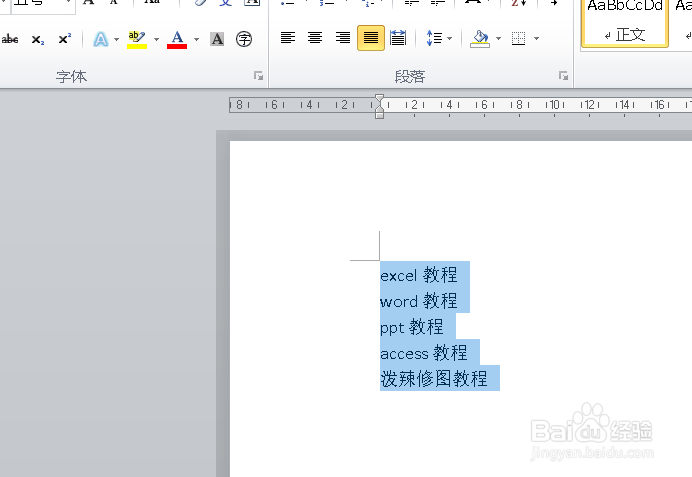Viewport: 692px width, 477px height.
Task: Click the line 'word 教程' in the document
Action: click(x=418, y=301)
